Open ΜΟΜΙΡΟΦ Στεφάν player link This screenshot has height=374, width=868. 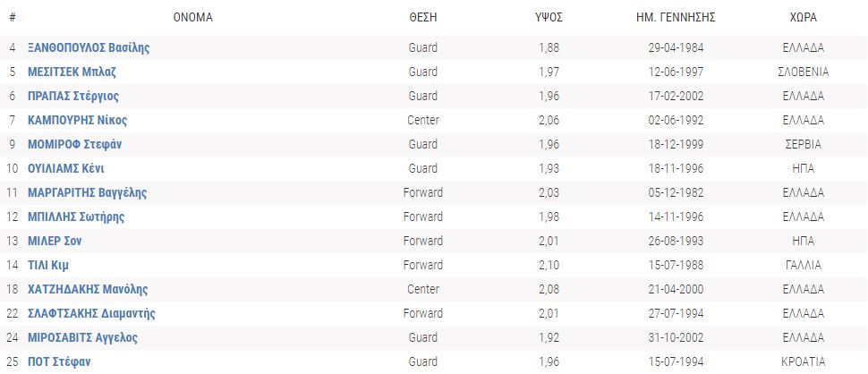point(76,144)
